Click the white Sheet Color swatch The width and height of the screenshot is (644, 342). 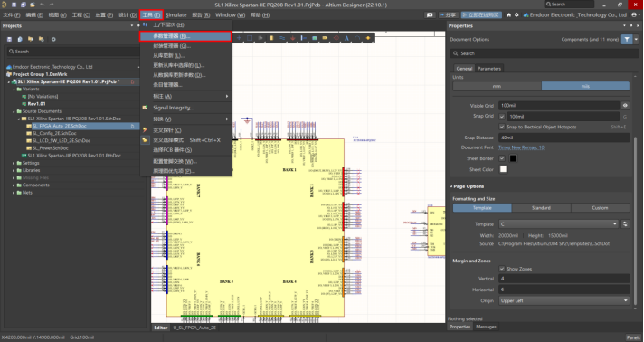click(x=503, y=169)
